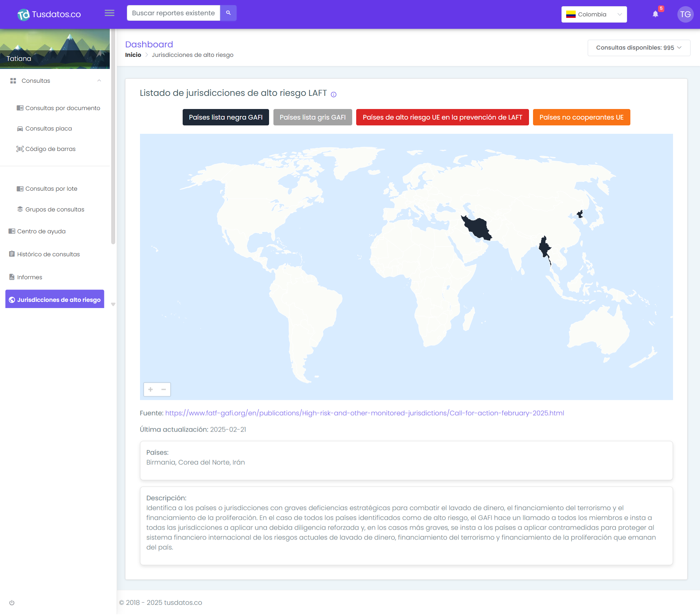Zoom out on the map
700x615 pixels.
[x=164, y=389]
